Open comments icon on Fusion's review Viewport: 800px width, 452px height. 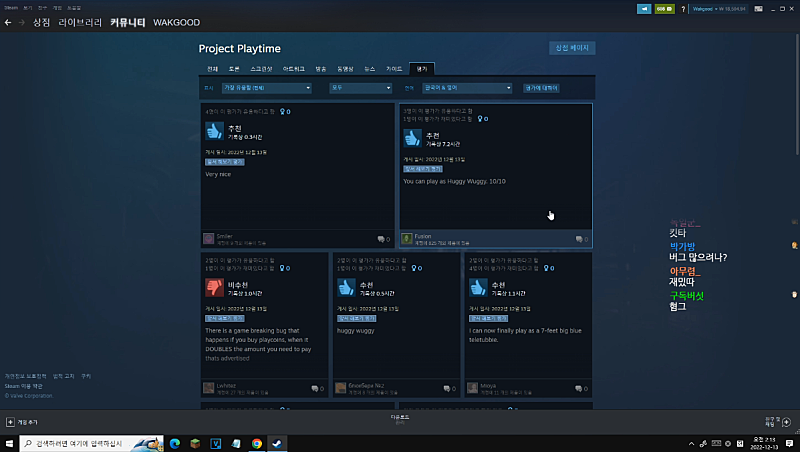click(581, 239)
